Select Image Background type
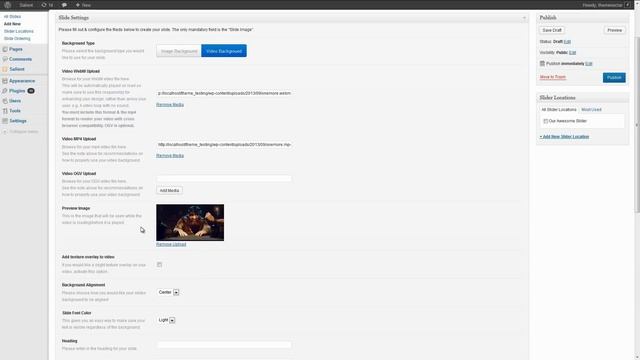Screen dimensions: 640x360 point(179,51)
